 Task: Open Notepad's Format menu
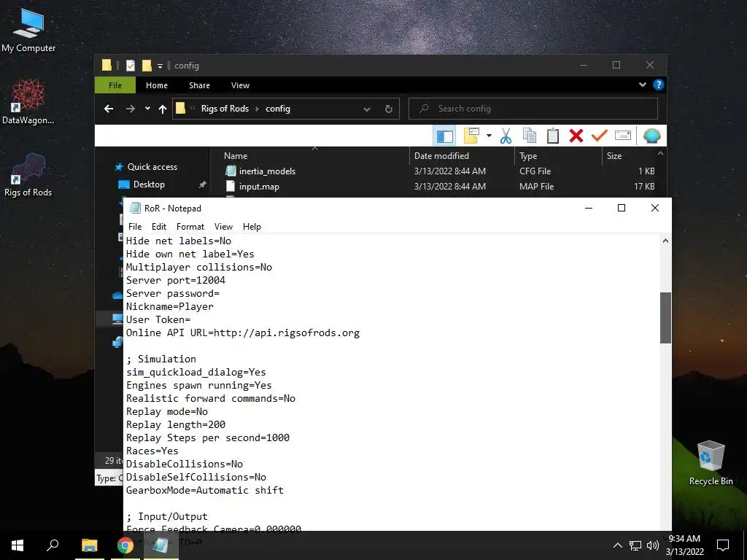190,227
